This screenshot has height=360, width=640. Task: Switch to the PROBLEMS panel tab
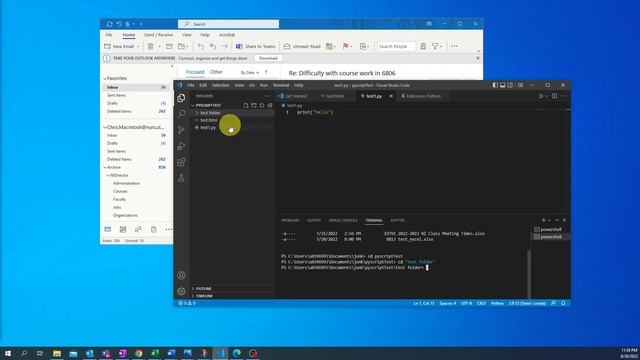290,220
